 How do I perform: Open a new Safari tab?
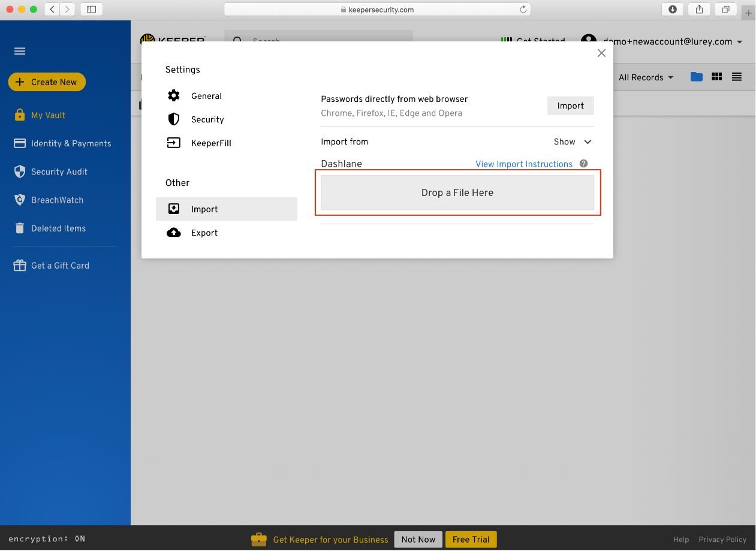(748, 13)
